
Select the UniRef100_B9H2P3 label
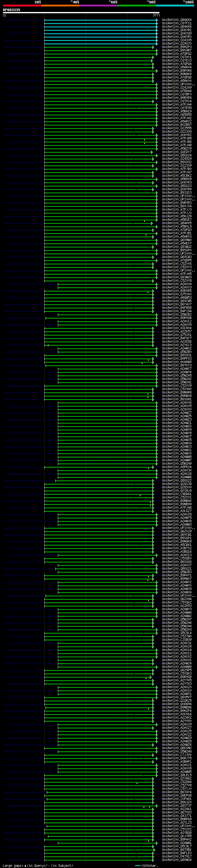(176, 47)
